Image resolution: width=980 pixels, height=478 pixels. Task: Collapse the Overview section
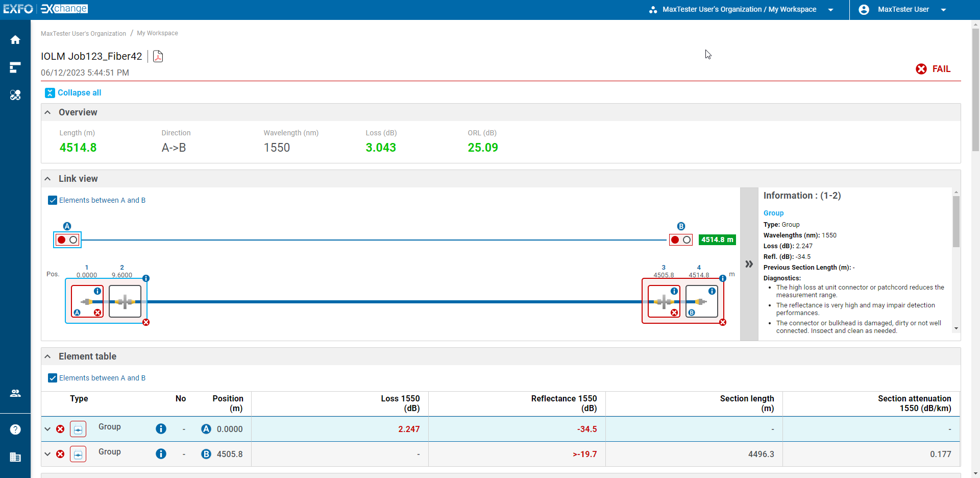47,112
